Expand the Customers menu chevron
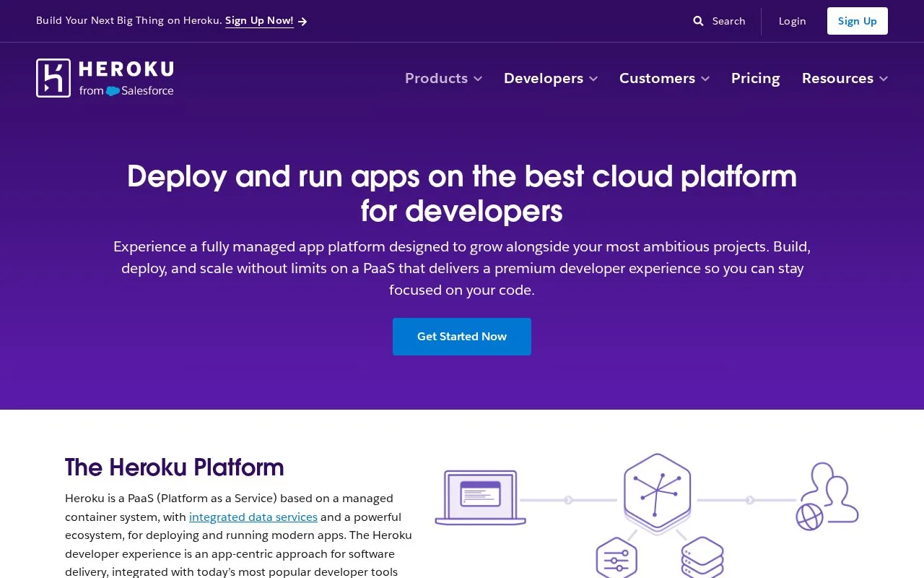 pyautogui.click(x=705, y=79)
